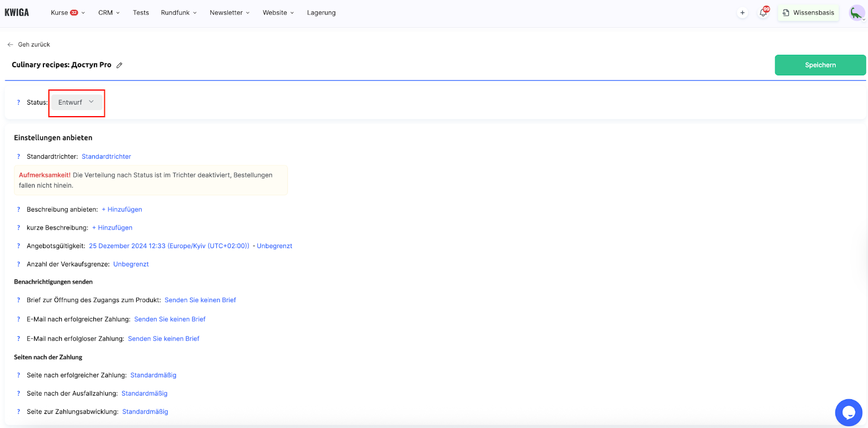Image resolution: width=868 pixels, height=428 pixels.
Task: Open the Standardtrichter funnel link
Action: (106, 156)
